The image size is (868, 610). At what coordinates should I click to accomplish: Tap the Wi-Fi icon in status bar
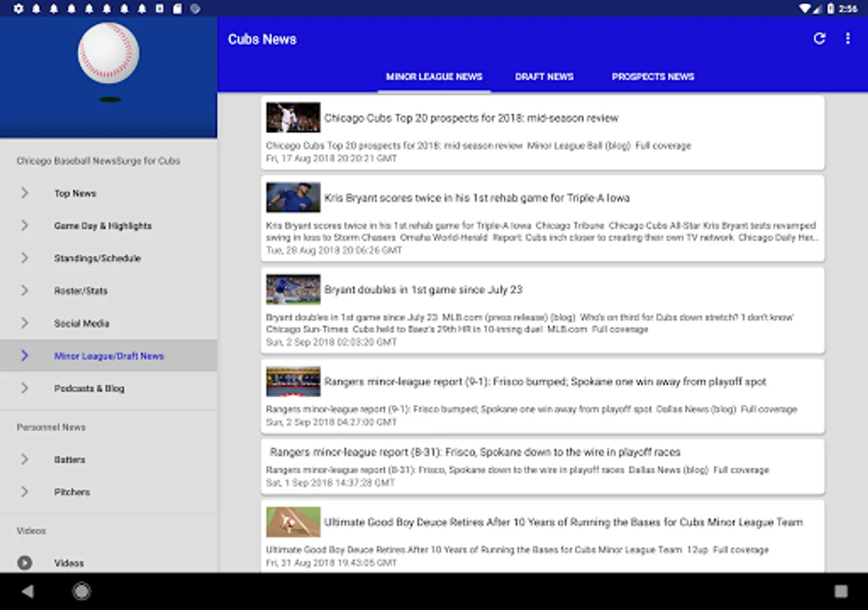coord(805,9)
